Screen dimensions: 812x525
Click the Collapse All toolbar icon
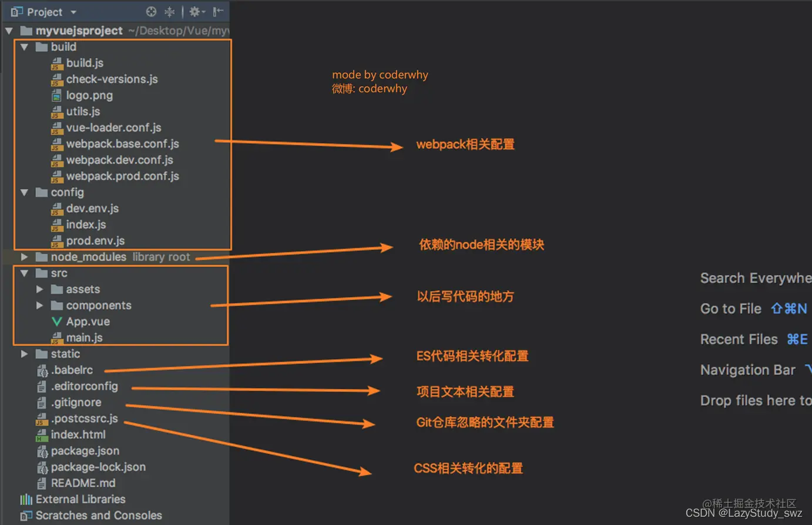(x=169, y=12)
